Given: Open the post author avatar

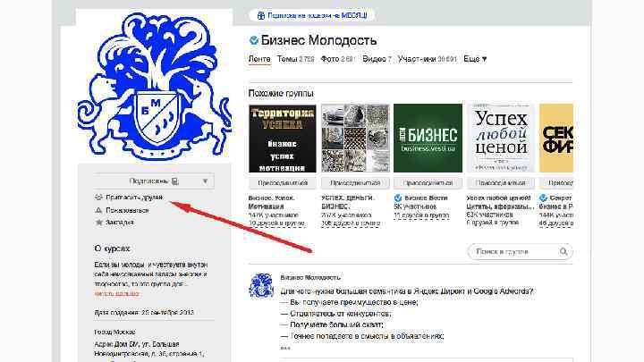Looking at the screenshot, I should (x=261, y=285).
